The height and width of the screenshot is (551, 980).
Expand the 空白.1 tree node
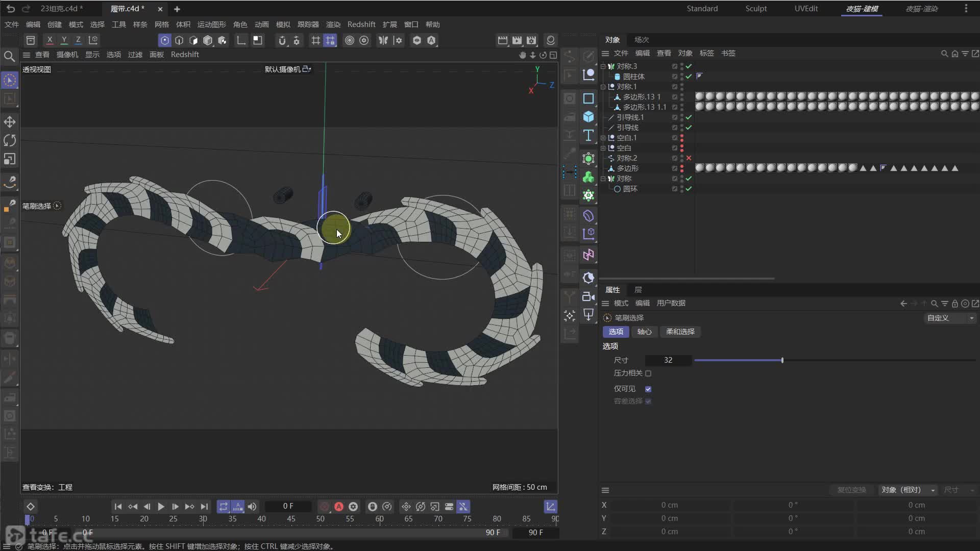tap(603, 138)
